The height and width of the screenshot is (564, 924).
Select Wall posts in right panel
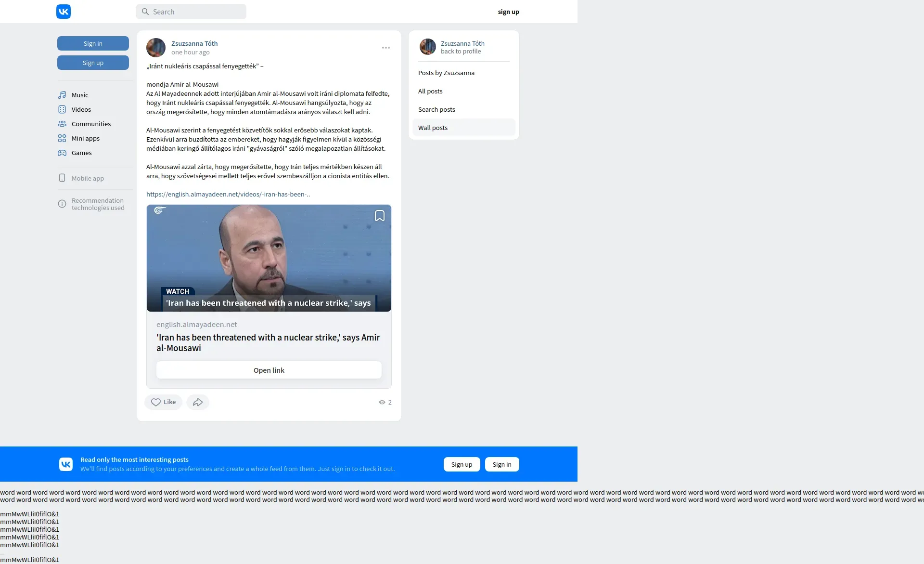point(433,128)
